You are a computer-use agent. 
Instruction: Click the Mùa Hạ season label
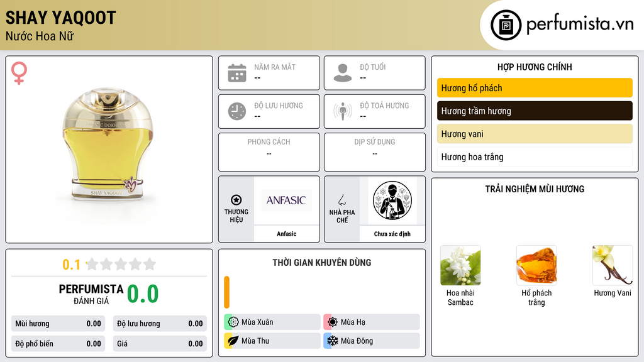point(353,322)
